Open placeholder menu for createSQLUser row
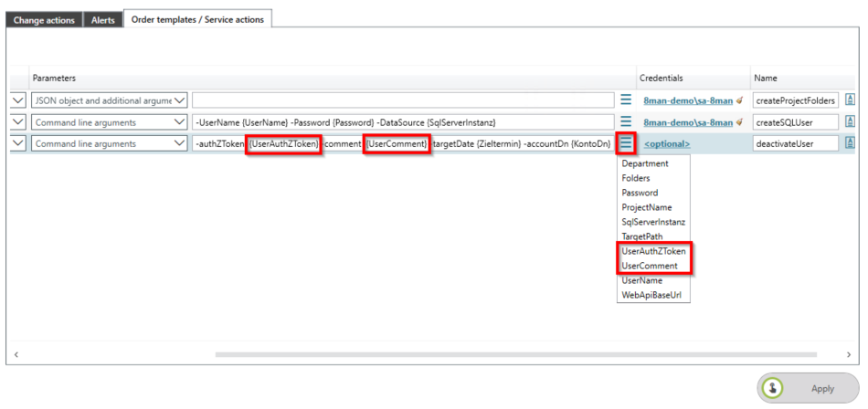Image resolution: width=868 pixels, height=409 pixels. pos(626,121)
